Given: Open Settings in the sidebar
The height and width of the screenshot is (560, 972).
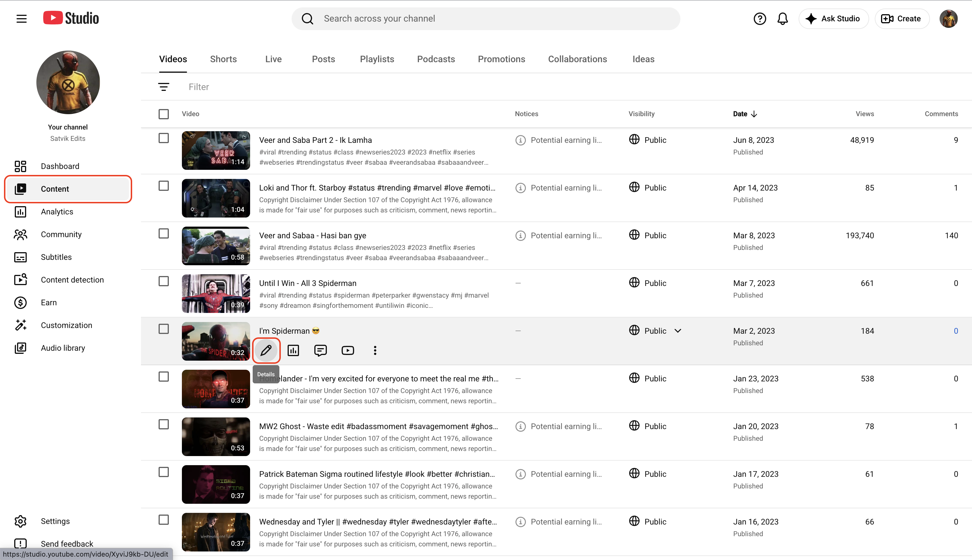Looking at the screenshot, I should point(68,521).
